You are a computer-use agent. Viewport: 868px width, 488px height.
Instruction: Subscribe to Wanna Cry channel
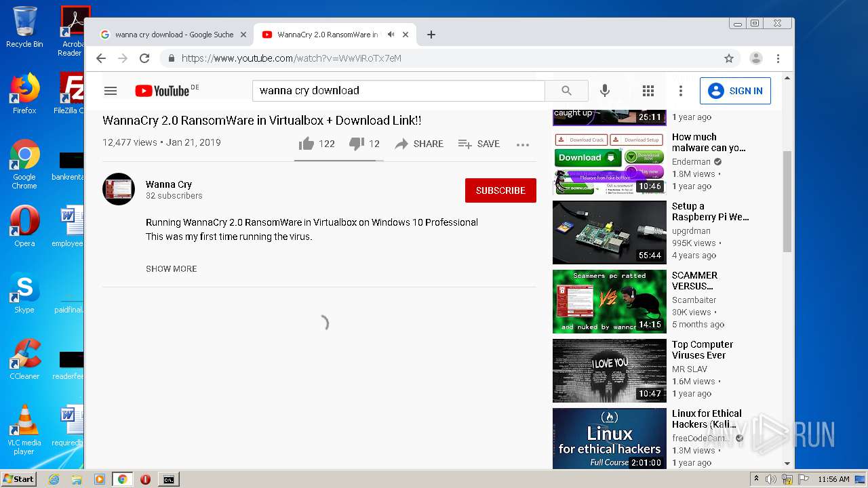coord(500,190)
